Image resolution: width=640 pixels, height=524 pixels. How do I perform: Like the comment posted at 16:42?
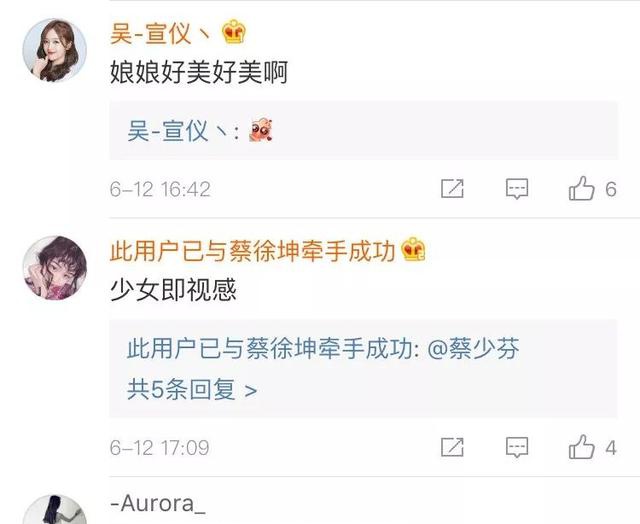point(582,189)
